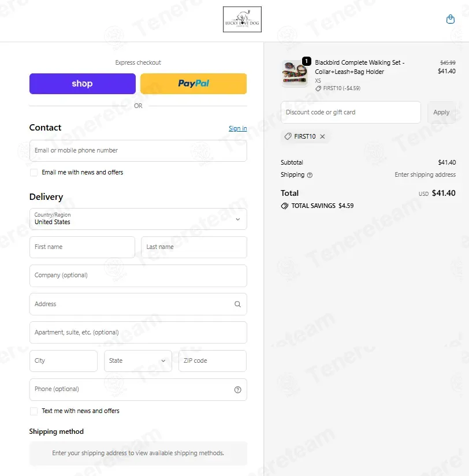
Task: Open the State dropdown
Action: coord(138,360)
